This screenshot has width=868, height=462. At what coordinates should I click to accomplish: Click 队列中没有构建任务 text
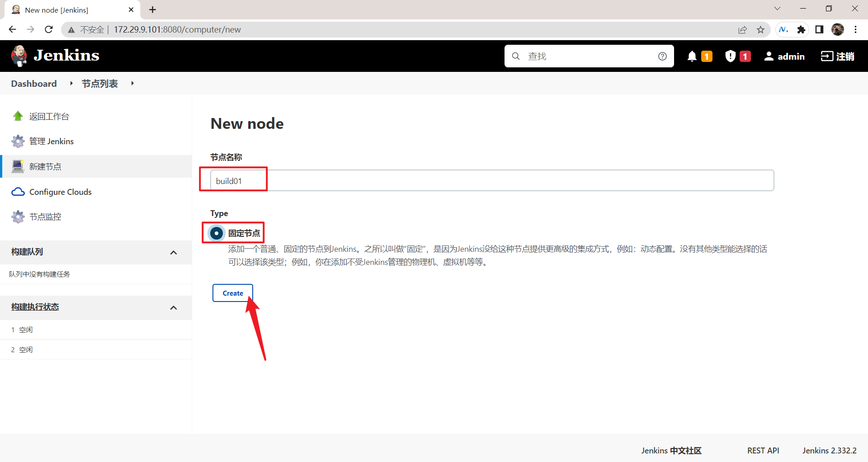click(x=40, y=274)
